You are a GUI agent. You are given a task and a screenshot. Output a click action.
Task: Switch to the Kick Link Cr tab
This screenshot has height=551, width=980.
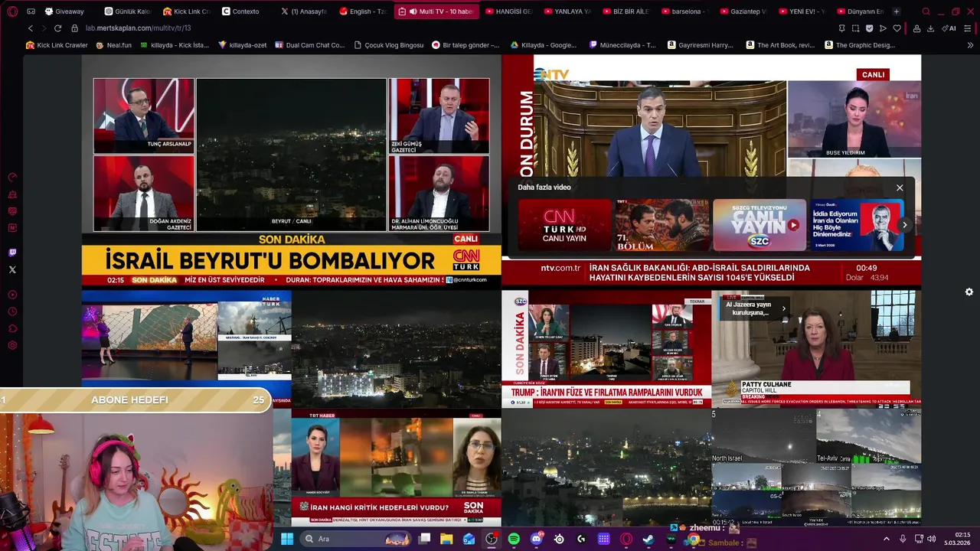click(186, 11)
